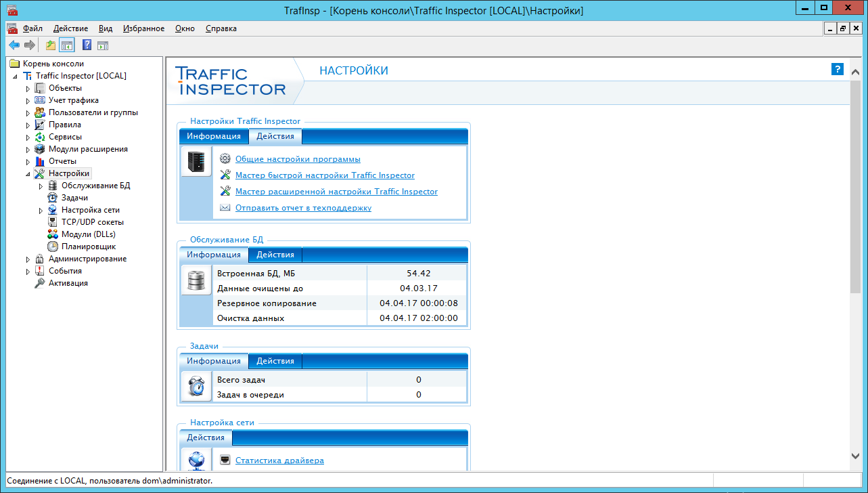
Task: Click the Активация key icon
Action: [x=40, y=283]
